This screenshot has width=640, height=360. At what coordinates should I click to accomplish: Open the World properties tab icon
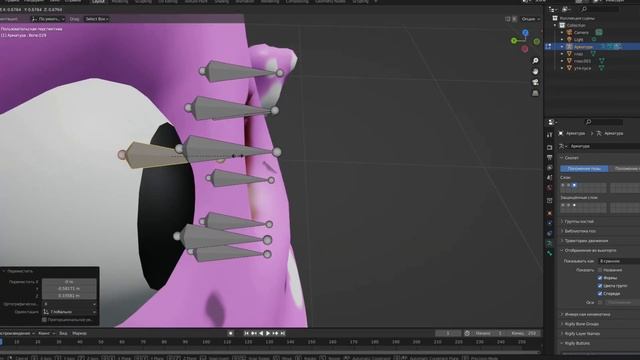pos(549,188)
